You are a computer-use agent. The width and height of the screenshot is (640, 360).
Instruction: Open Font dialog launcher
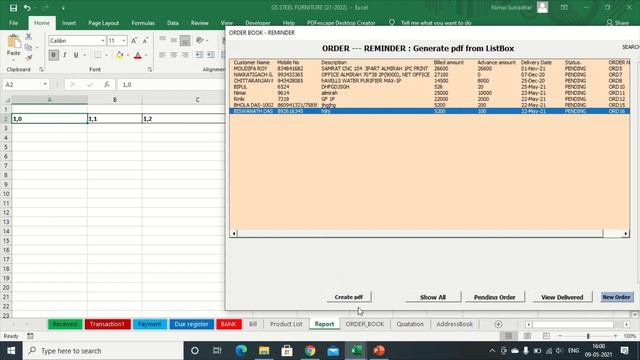150,69
